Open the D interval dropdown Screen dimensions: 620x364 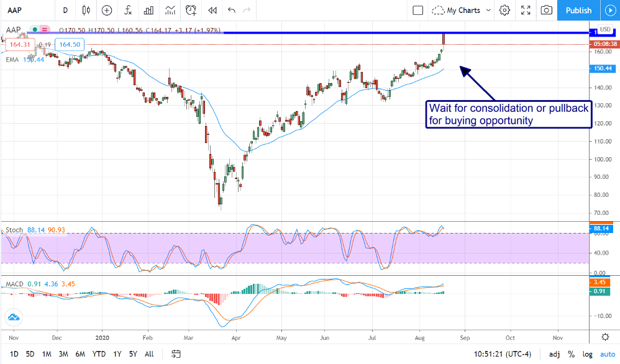pyautogui.click(x=66, y=10)
